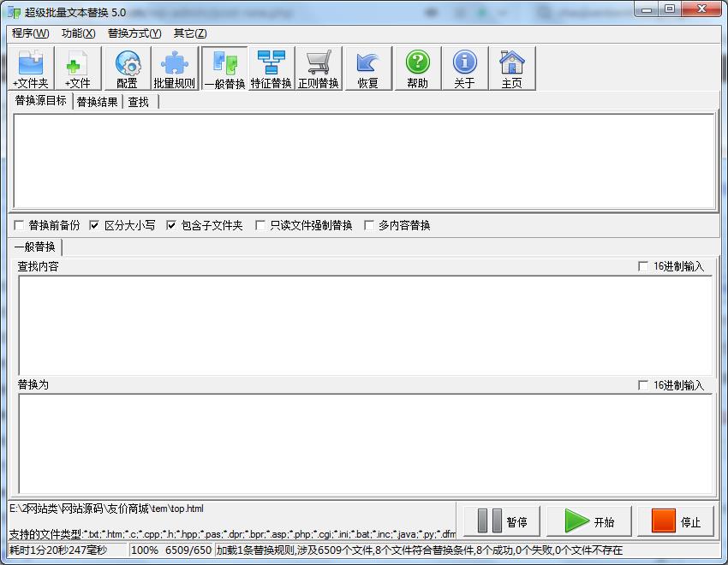Switch to the 替换结果 tab
728x565 pixels.
pyautogui.click(x=97, y=102)
